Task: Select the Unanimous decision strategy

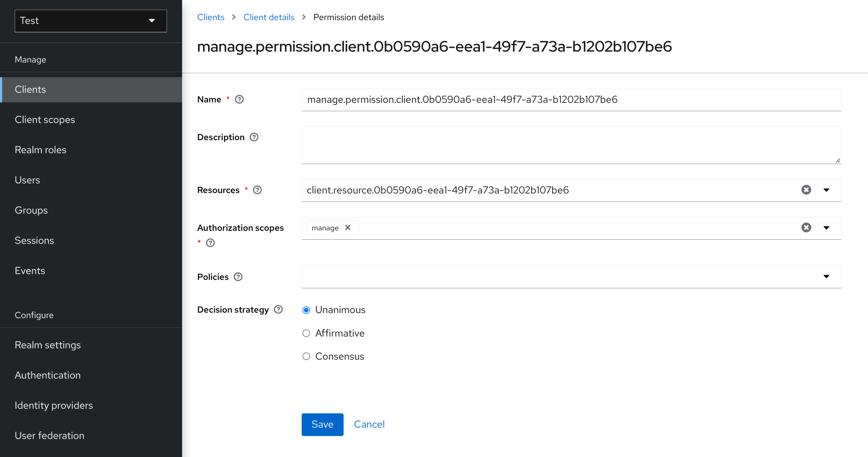Action: [x=306, y=310]
